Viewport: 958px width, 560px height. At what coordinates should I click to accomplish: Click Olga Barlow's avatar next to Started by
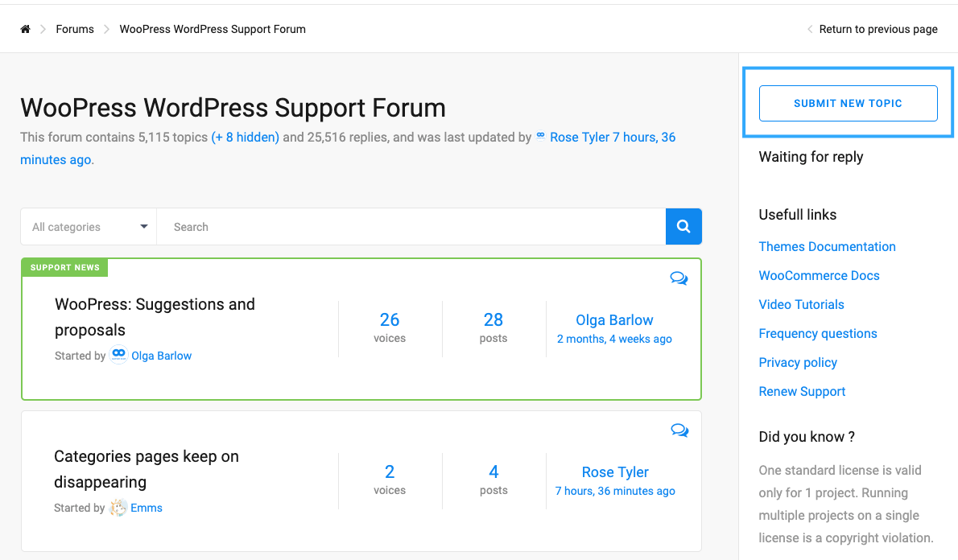pos(118,355)
